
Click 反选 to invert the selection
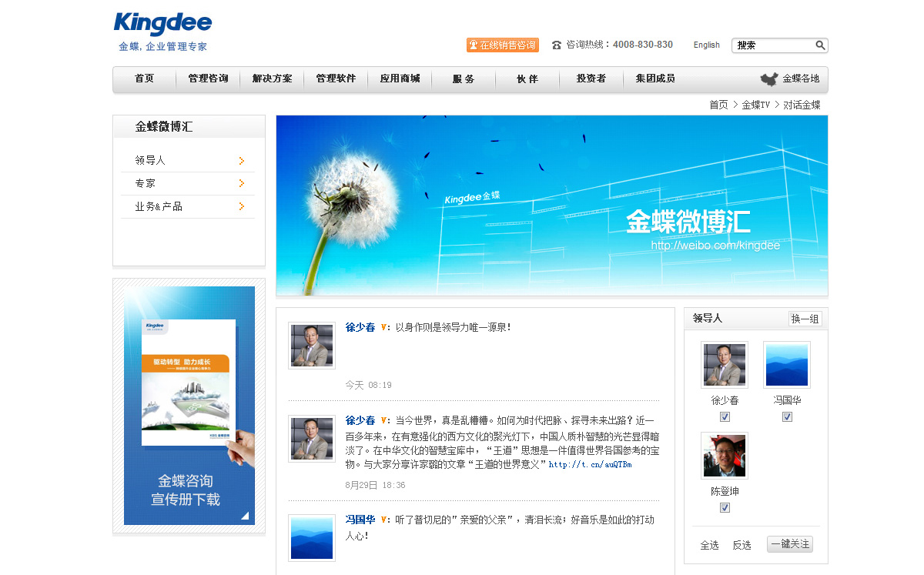[x=742, y=545]
